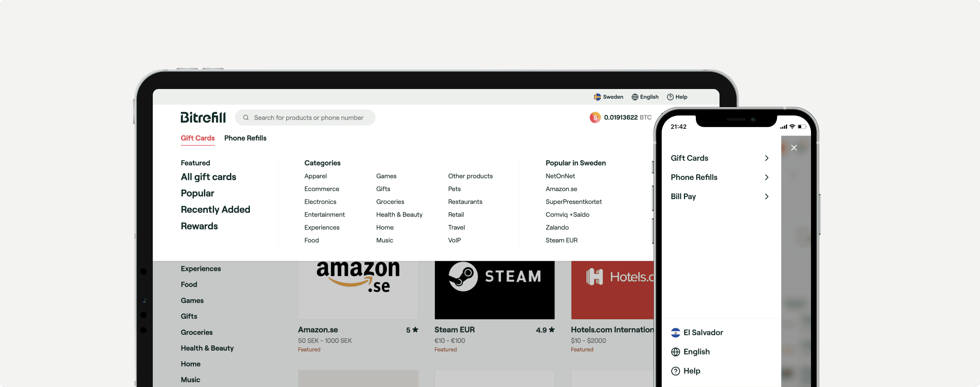Click the search magnifier icon

click(246, 118)
